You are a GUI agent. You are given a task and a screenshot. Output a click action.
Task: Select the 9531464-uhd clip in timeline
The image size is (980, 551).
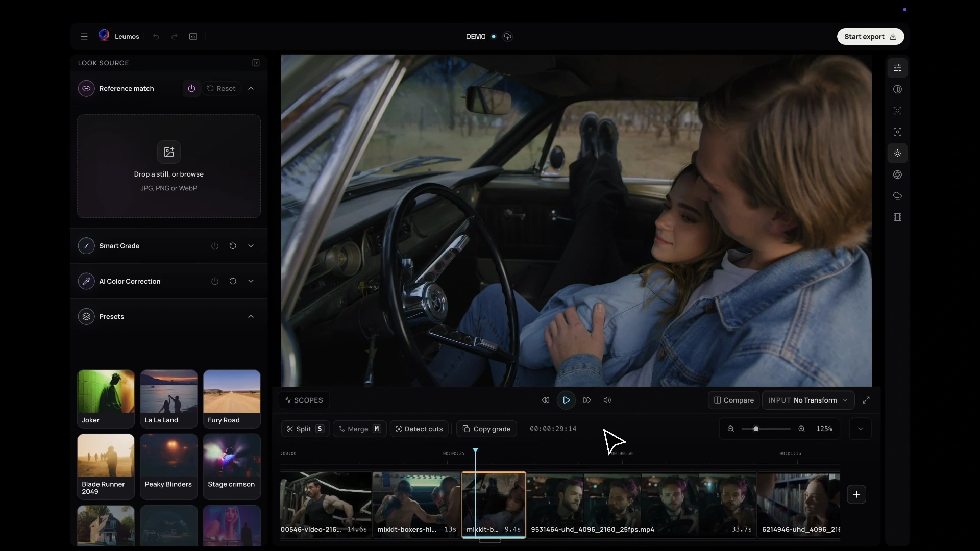point(641,505)
